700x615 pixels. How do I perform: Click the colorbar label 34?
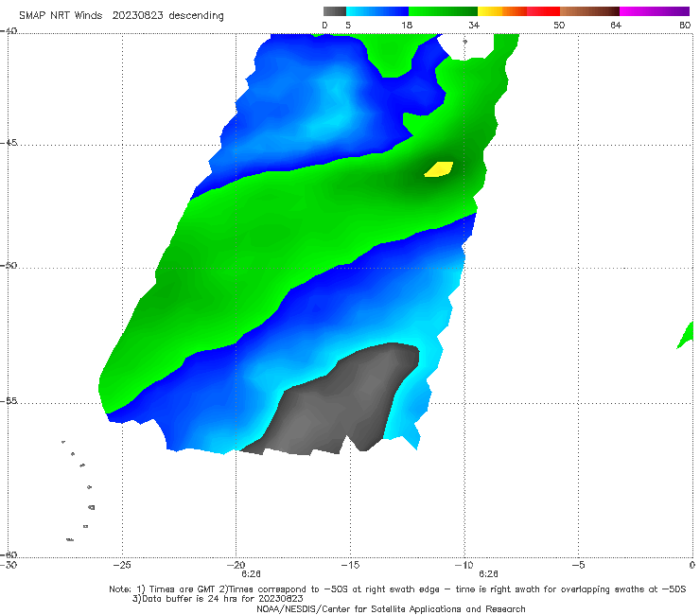click(x=474, y=25)
